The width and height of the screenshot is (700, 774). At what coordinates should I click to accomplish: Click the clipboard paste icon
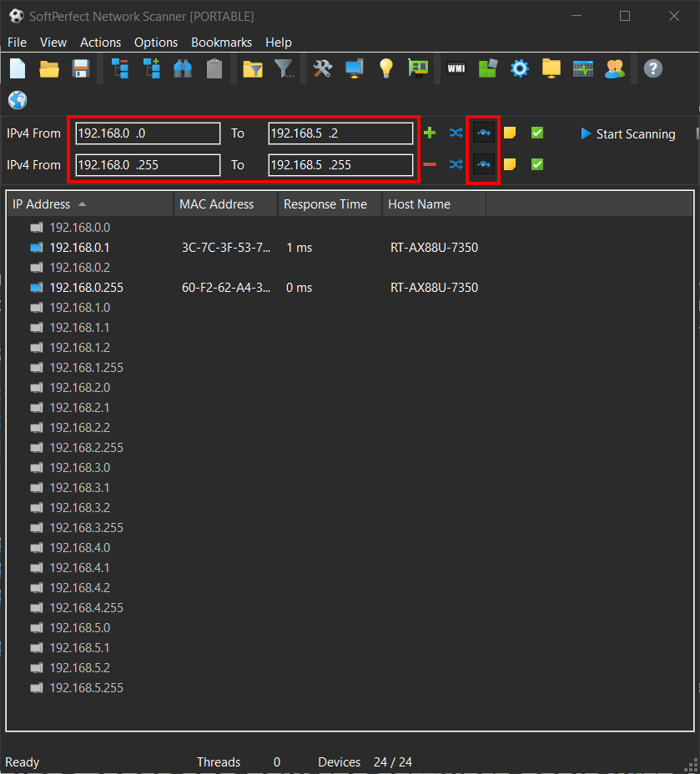(214, 68)
